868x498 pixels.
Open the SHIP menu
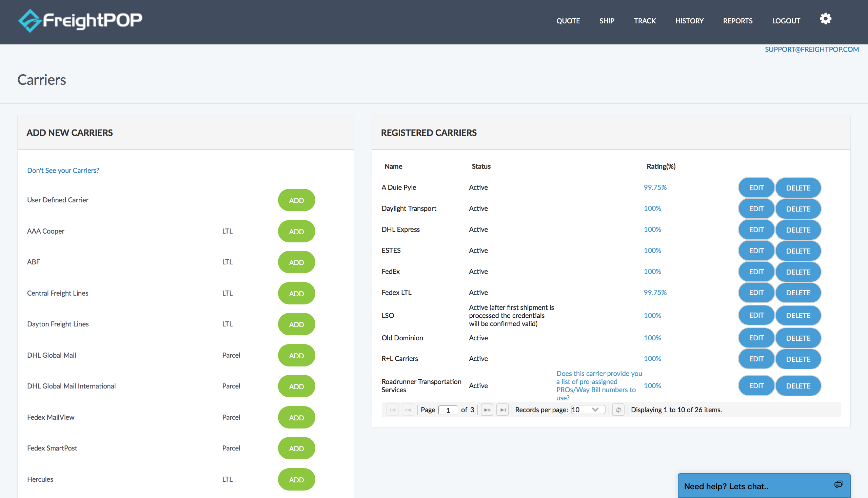(607, 21)
